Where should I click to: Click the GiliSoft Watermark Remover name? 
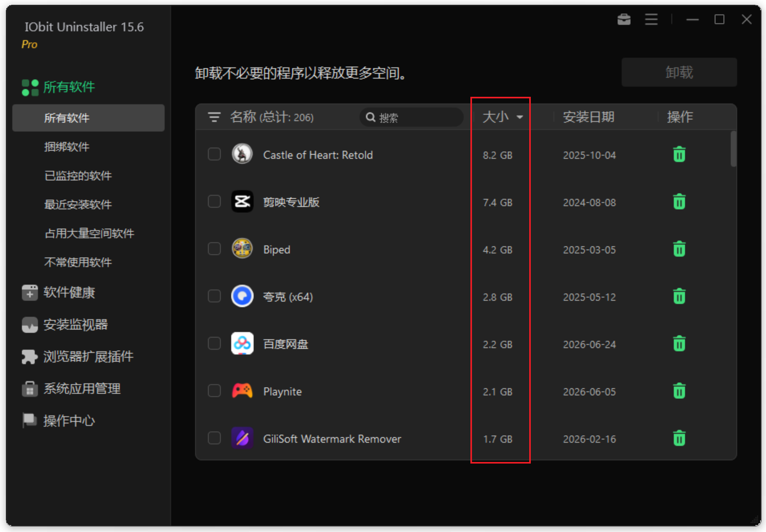point(332,439)
